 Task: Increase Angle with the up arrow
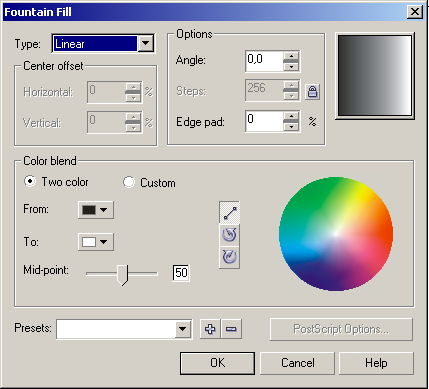pyautogui.click(x=291, y=56)
